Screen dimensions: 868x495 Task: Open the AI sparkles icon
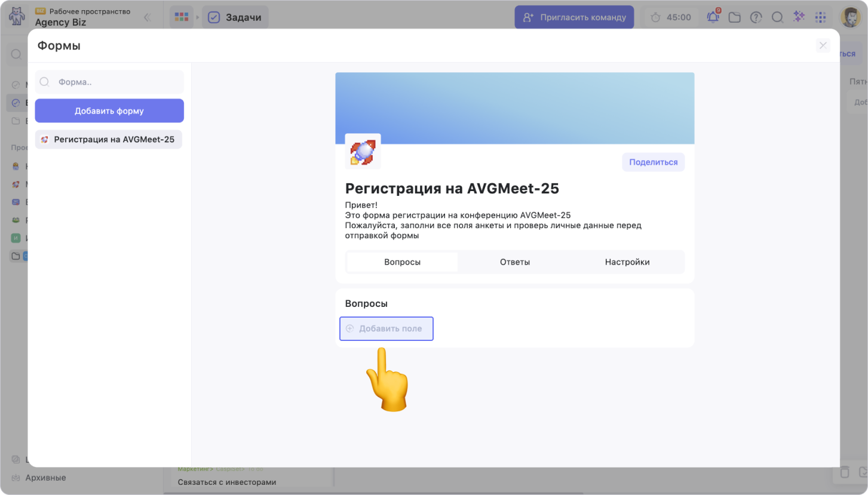click(799, 17)
